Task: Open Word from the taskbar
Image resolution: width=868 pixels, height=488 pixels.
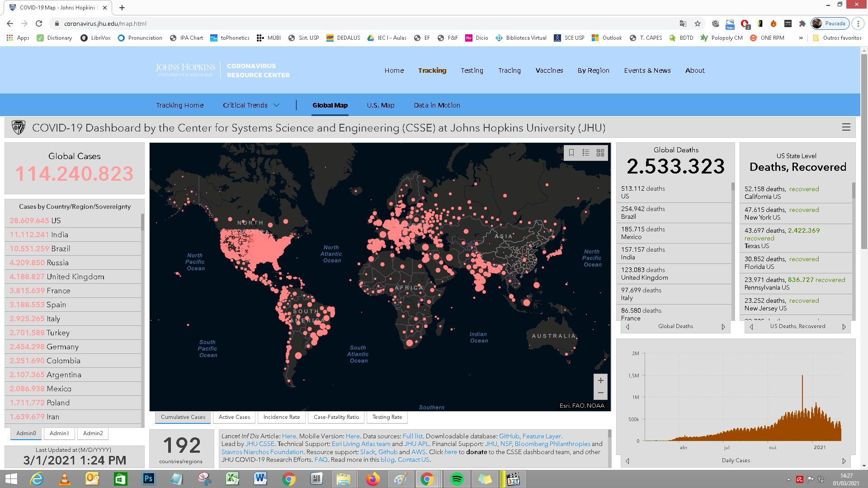Action: [260, 479]
